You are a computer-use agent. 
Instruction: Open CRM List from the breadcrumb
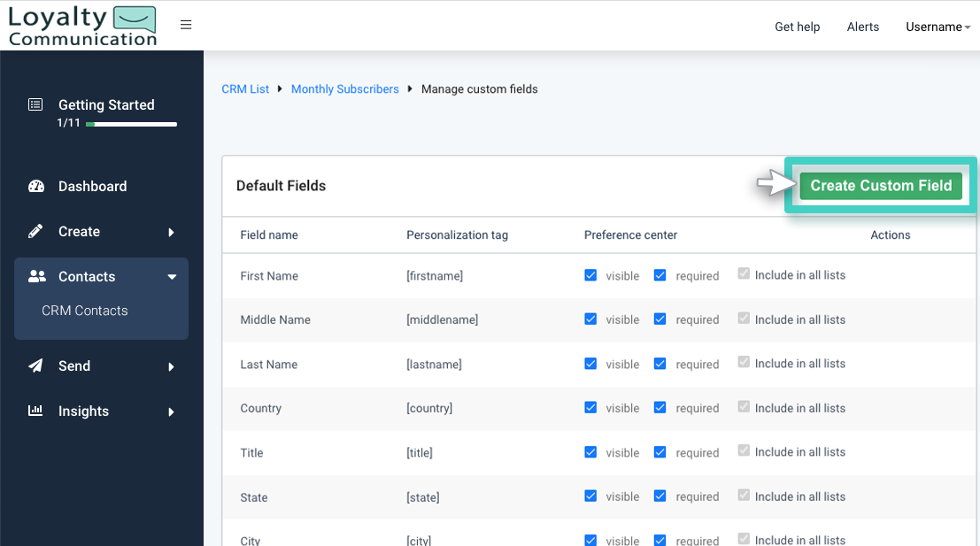(x=245, y=88)
